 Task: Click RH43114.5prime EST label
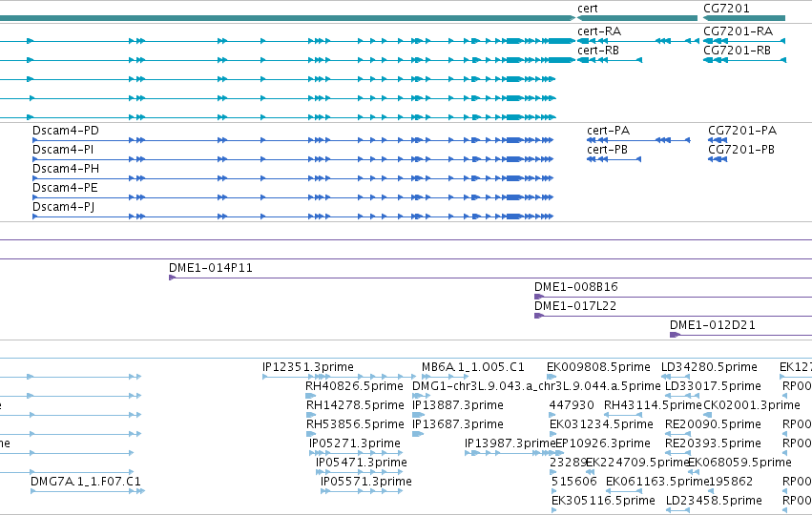pos(653,405)
